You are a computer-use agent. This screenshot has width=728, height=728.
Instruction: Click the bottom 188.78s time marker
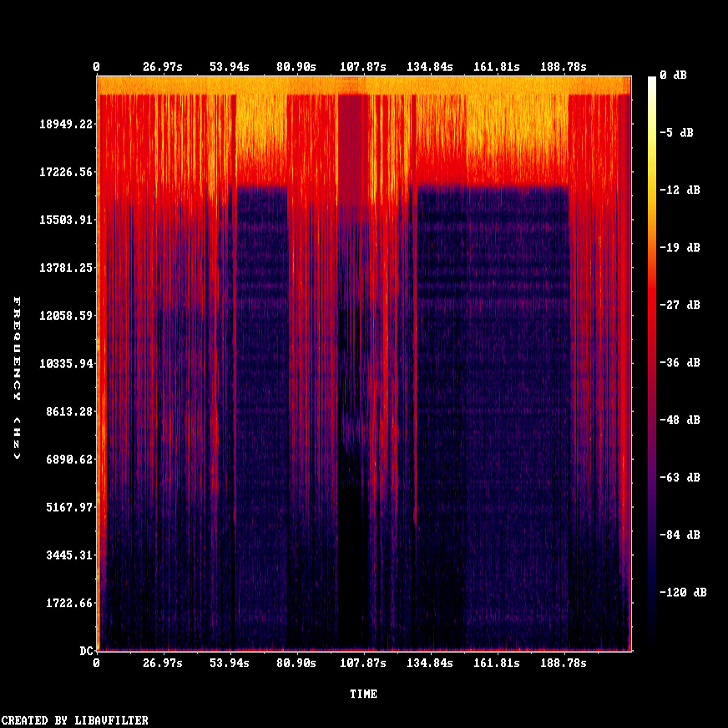click(x=563, y=663)
